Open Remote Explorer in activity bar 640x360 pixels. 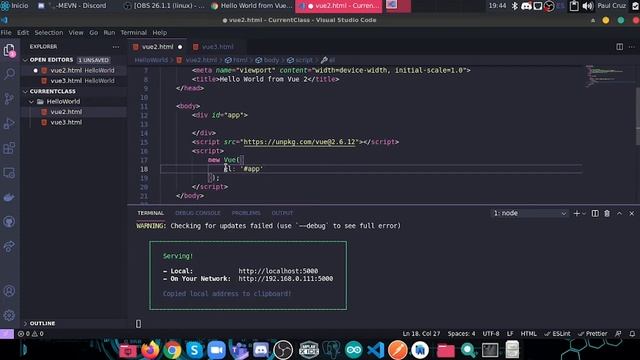(x=9, y=173)
